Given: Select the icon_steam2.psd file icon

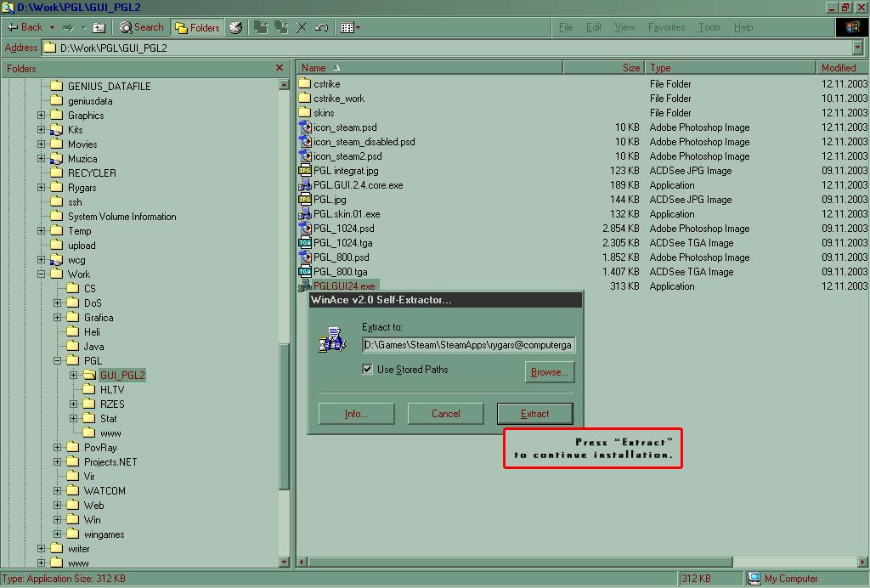Looking at the screenshot, I should (x=305, y=155).
